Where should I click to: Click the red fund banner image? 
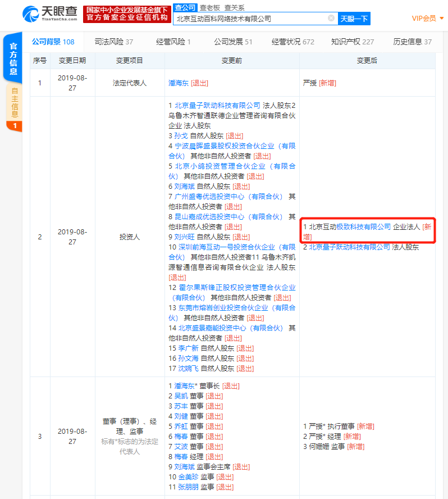point(127,14)
